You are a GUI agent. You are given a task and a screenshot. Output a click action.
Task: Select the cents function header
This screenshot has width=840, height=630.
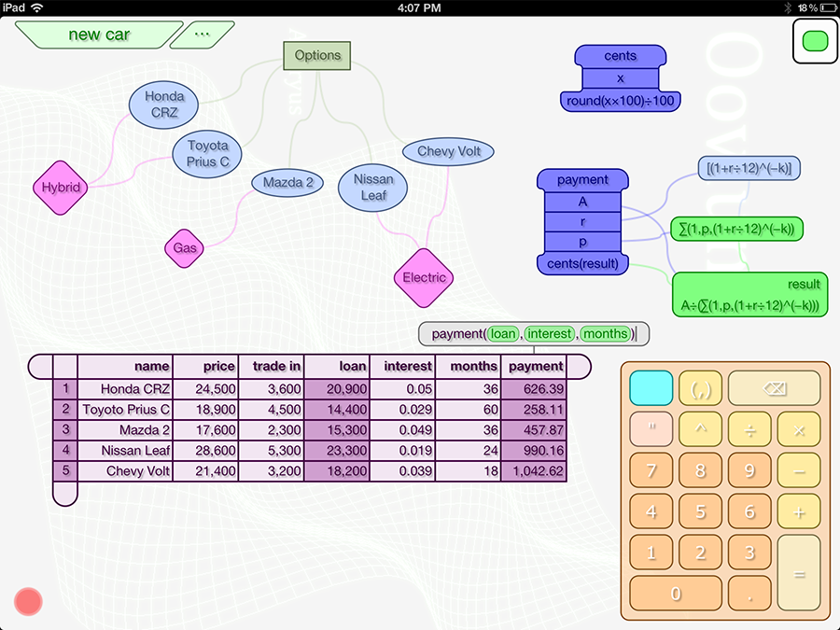coord(621,56)
